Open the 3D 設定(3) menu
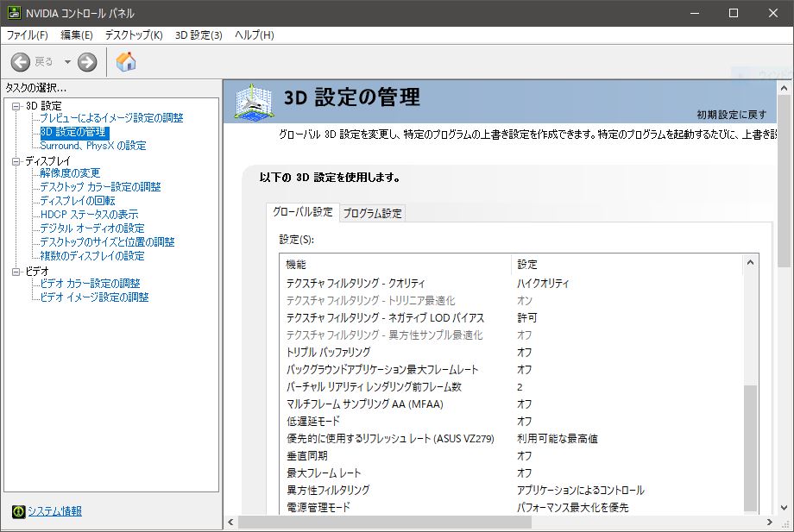The image size is (794, 532). [x=198, y=34]
